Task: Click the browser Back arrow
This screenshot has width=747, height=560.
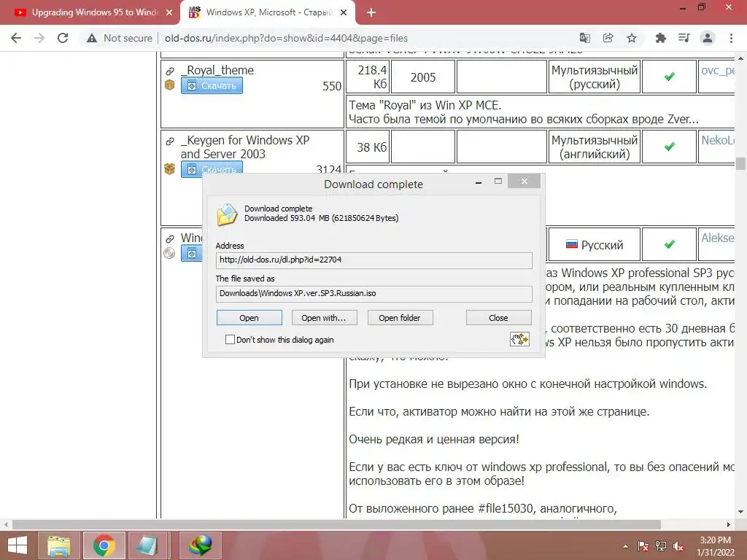Action: [16, 38]
